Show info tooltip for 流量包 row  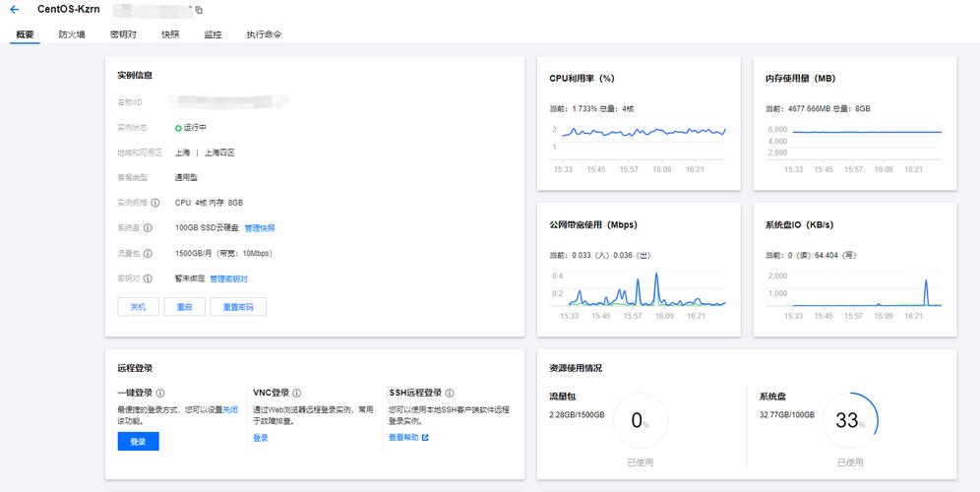(x=148, y=253)
